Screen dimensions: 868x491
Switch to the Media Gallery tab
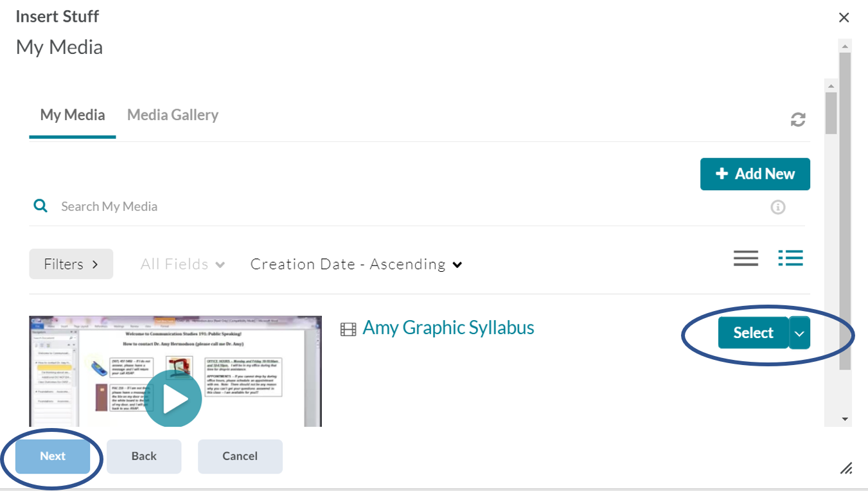coord(173,115)
